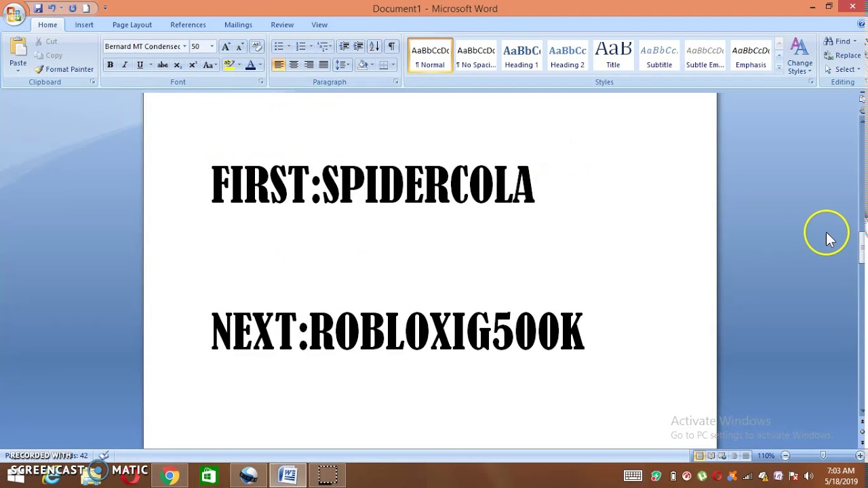Toggle Center alignment

[294, 65]
